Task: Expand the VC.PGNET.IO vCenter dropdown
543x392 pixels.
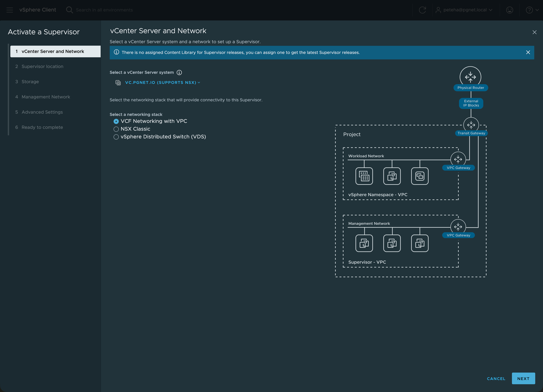Action: tap(163, 82)
